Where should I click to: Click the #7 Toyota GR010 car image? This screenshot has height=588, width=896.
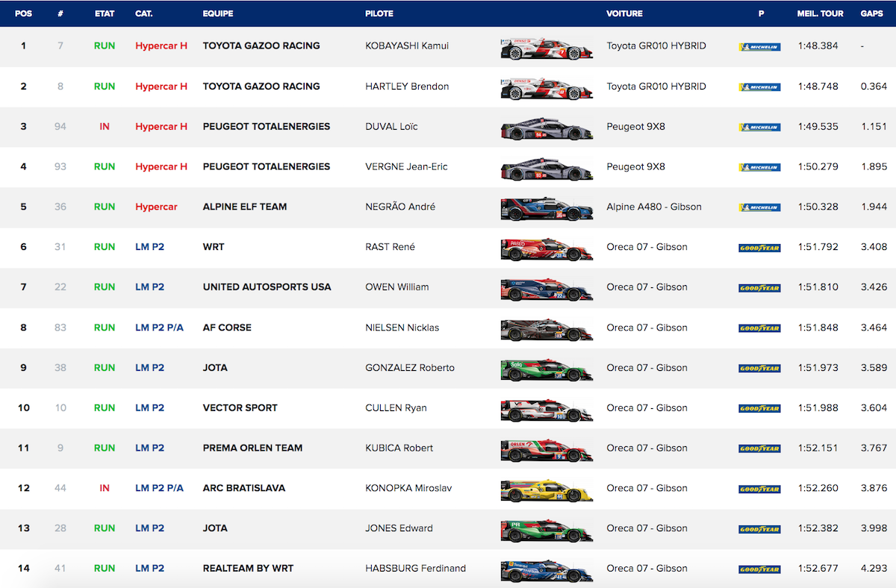click(x=547, y=47)
